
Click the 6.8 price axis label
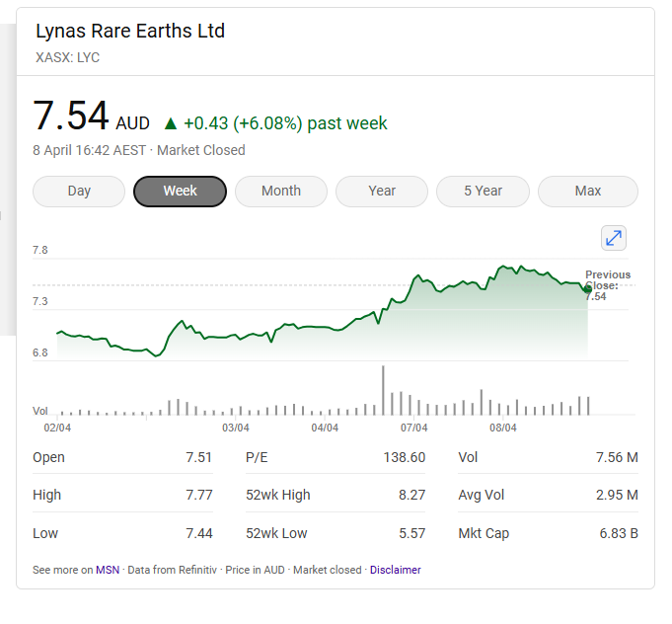tap(40, 352)
